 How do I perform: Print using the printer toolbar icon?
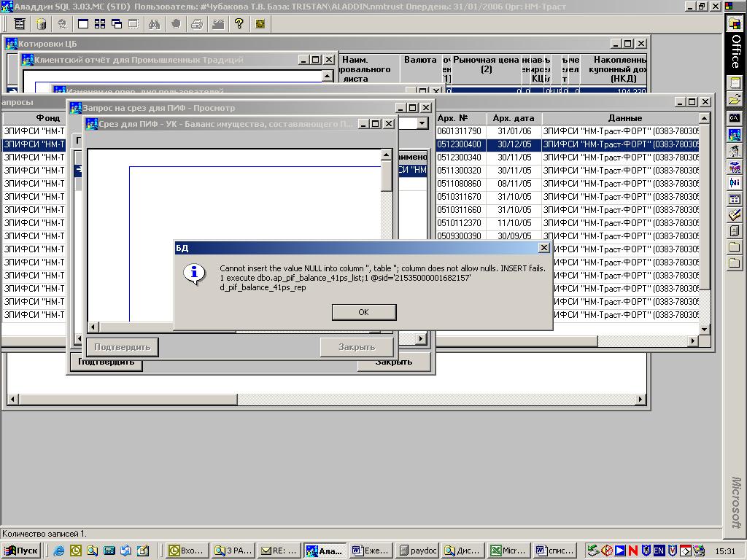tap(197, 24)
